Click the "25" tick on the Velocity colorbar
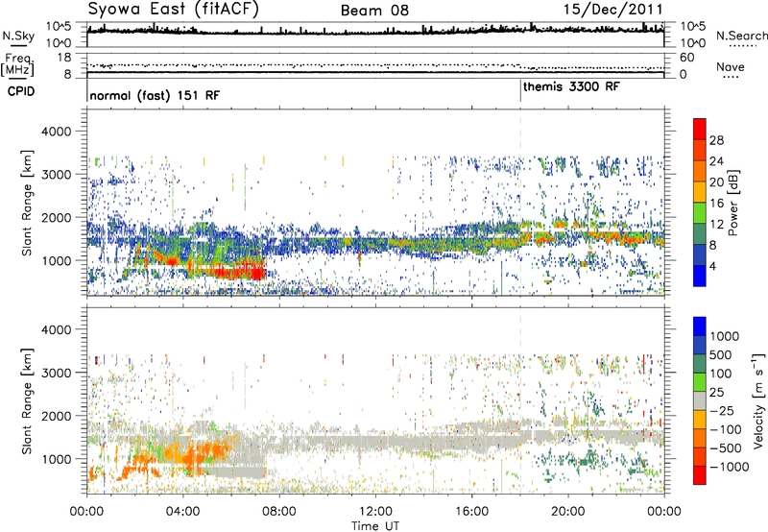Viewport: 768px width, 532px height. point(716,392)
